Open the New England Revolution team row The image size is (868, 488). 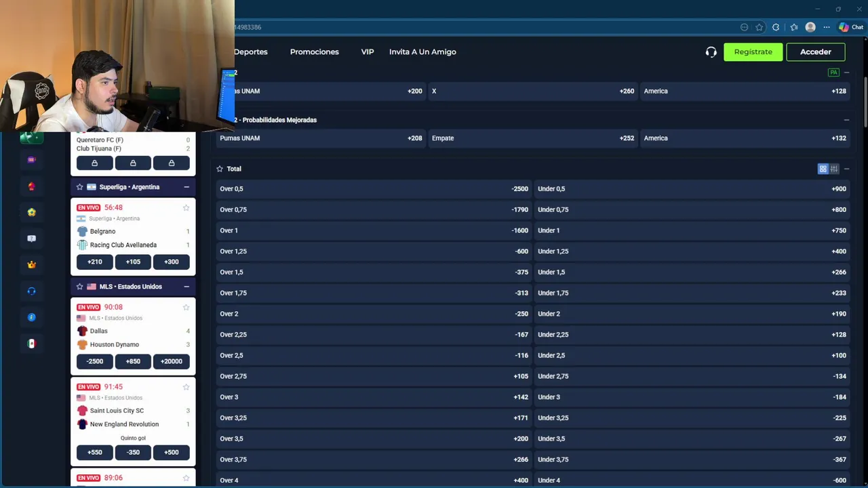click(x=133, y=424)
